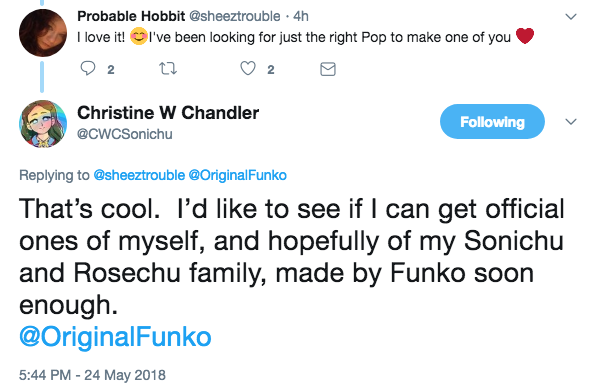The height and width of the screenshot is (387, 600).
Task: Reply to Probable Hobbit's tweet
Action: pos(88,69)
